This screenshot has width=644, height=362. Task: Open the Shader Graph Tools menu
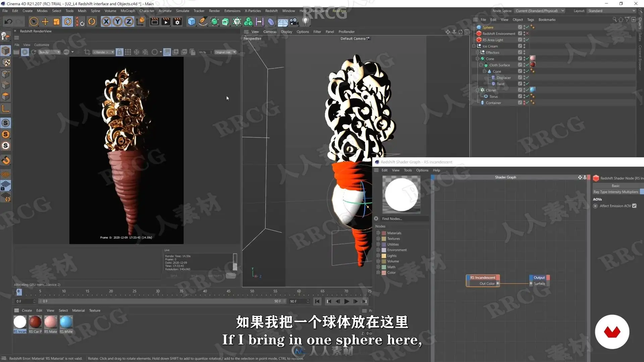click(408, 170)
